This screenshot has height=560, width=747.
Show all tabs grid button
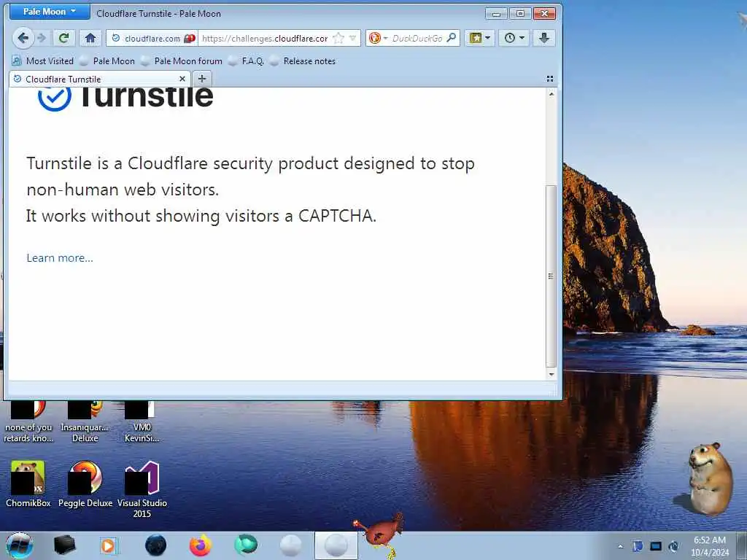550,79
